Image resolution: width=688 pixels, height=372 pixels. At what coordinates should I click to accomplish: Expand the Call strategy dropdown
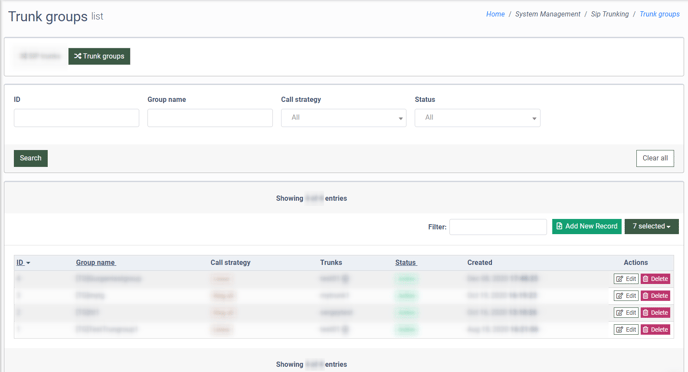[x=344, y=118]
